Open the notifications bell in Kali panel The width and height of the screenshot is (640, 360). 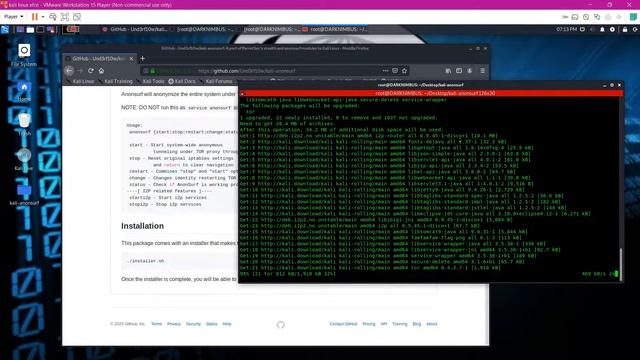602,29
